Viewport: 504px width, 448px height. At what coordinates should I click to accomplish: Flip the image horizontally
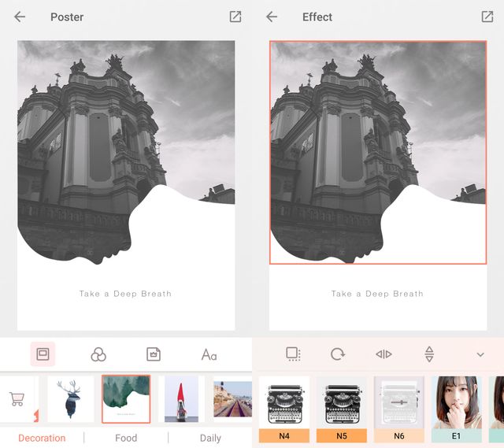[384, 354]
